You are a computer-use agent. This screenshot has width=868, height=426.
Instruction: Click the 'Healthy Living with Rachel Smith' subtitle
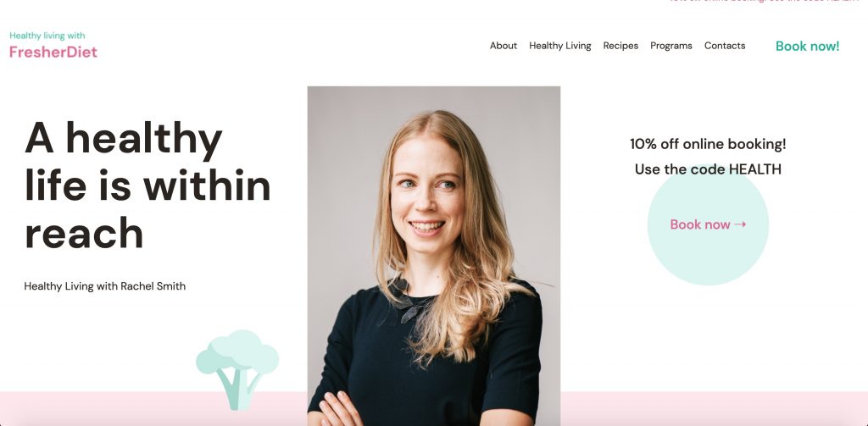point(104,286)
